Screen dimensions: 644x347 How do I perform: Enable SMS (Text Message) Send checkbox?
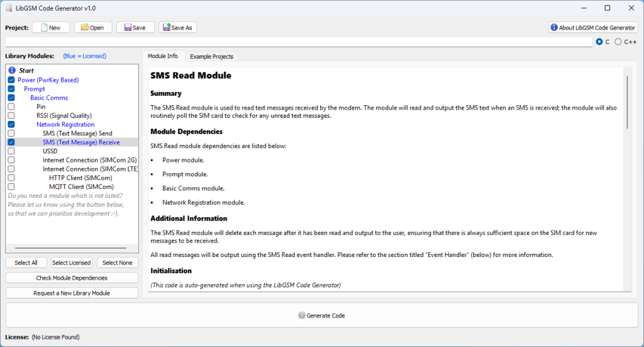(11, 134)
